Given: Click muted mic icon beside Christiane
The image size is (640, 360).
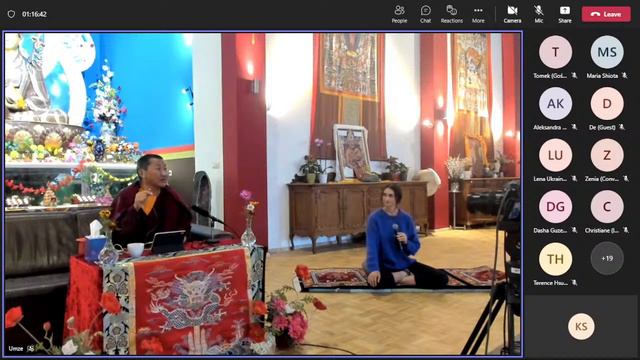Looking at the screenshot, I should coord(626,231).
